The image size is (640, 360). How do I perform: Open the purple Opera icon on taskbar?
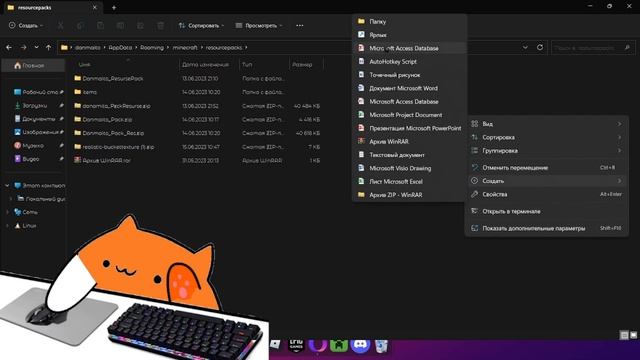coord(318,345)
